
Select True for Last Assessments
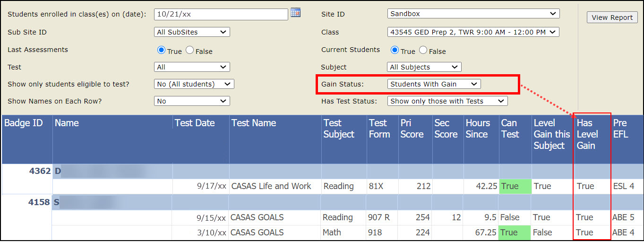tap(162, 50)
